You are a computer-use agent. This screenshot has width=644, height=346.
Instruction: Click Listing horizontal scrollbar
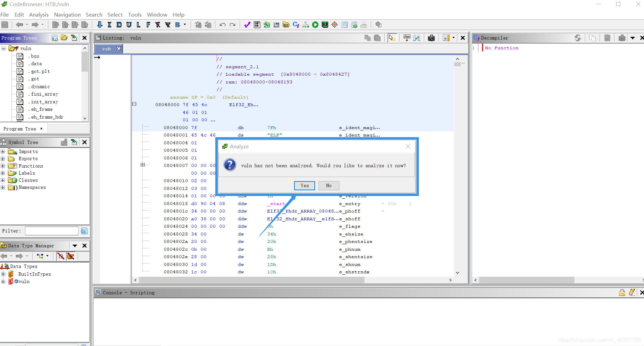click(x=252, y=280)
